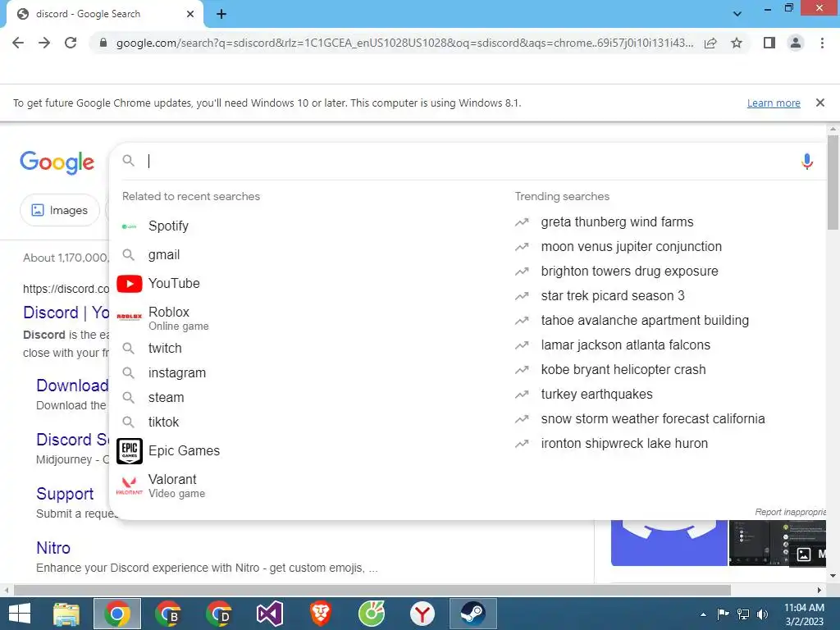Select trending search moon venus jupiter conjunction

(631, 246)
